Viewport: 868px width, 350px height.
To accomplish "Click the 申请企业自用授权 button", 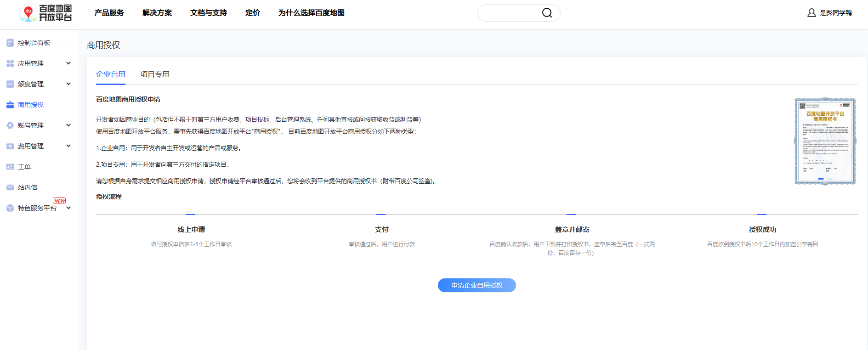I will click(477, 285).
